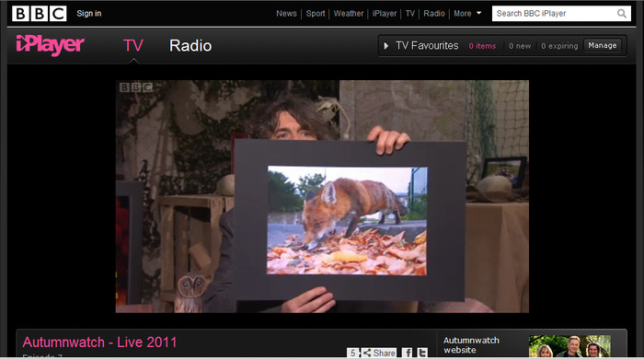Click the TV Favourites label
This screenshot has width=644, height=360.
pos(427,46)
